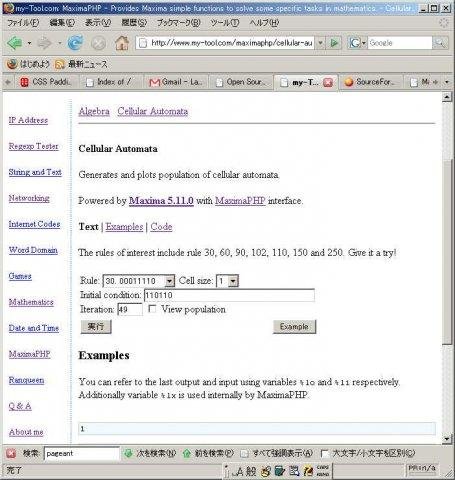
Task: Click the Forward arrow button
Action: (45, 43)
